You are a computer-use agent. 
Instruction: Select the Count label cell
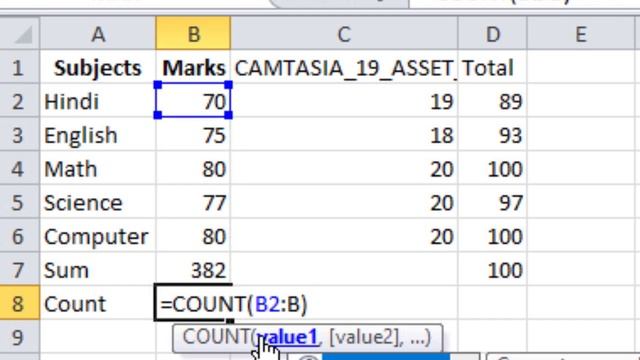pos(98,303)
